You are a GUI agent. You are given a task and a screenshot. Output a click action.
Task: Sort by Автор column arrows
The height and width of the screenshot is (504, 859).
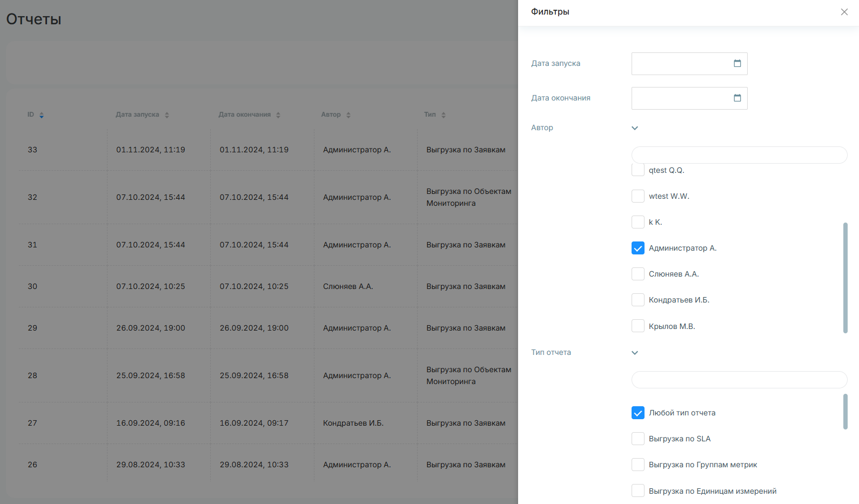click(x=348, y=115)
